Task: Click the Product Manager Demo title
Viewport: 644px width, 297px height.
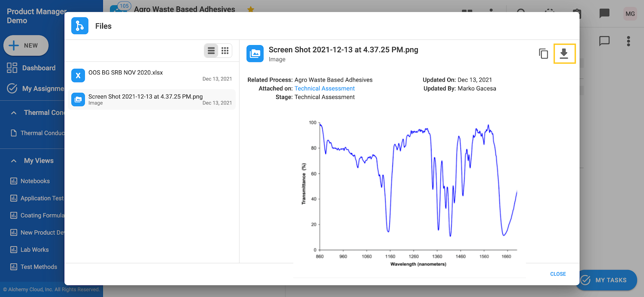Action: pyautogui.click(x=36, y=16)
